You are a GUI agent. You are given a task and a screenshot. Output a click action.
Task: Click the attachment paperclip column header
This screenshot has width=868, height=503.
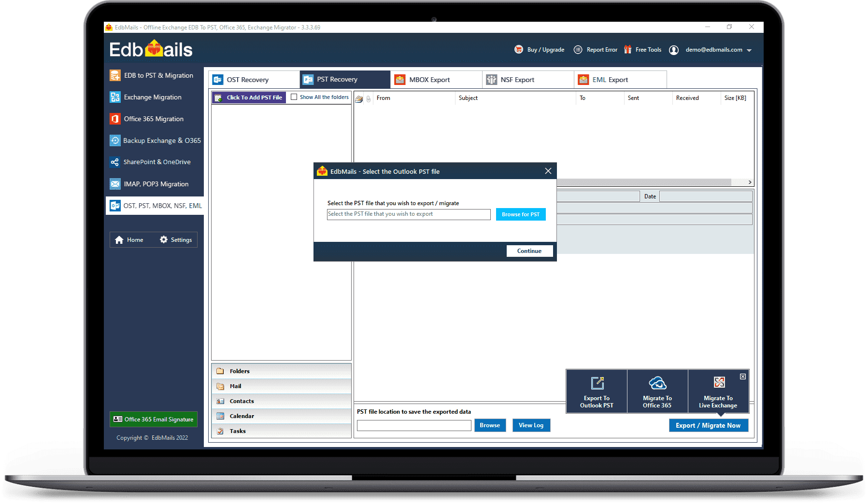click(x=369, y=98)
